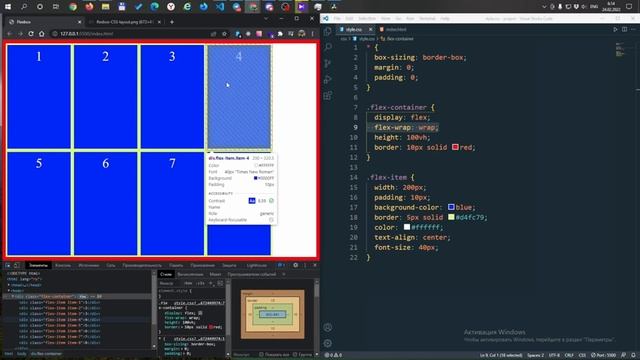The height and width of the screenshot is (360, 640).
Task: Activate the DevTools element inspector picker
Action: tap(8, 265)
